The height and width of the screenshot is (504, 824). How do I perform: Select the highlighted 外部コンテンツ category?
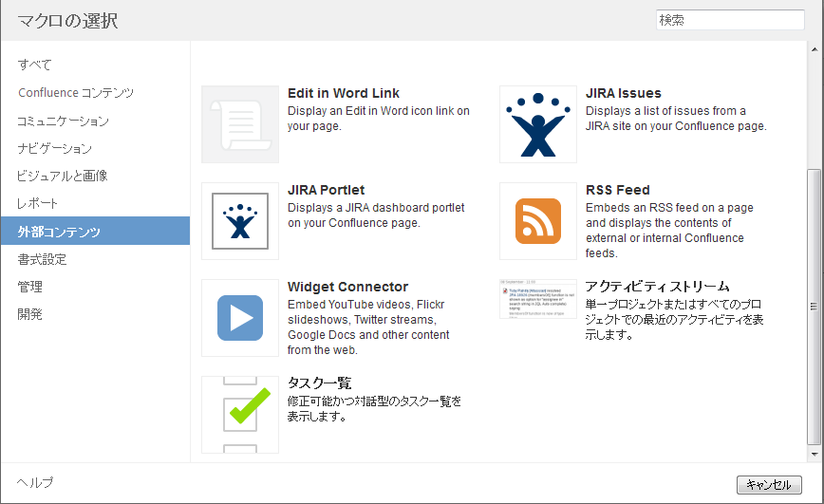point(95,231)
